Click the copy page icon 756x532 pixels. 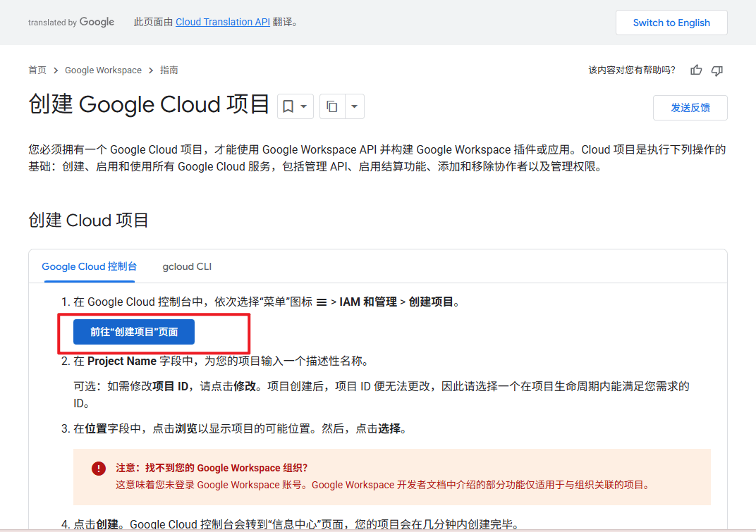click(x=331, y=106)
